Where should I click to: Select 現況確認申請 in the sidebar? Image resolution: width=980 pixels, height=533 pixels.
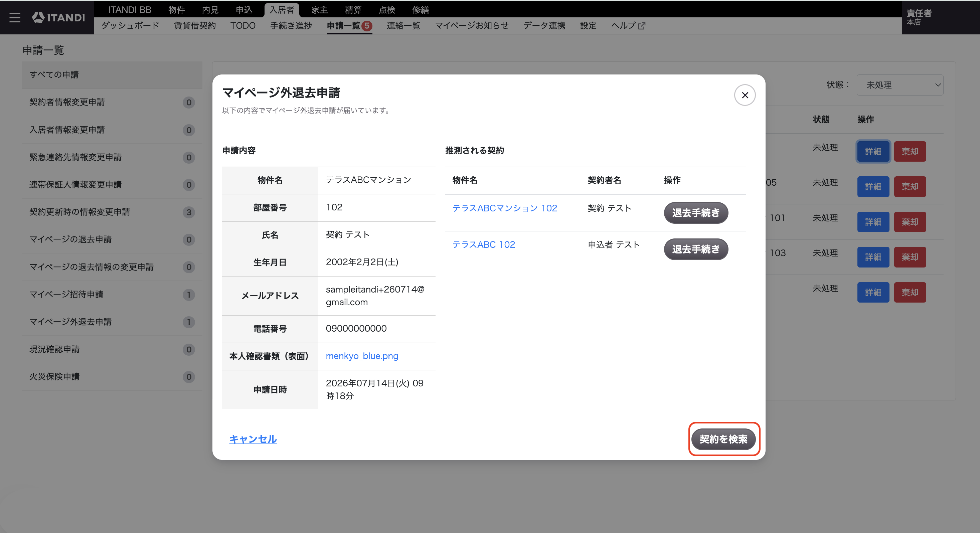[112, 349]
